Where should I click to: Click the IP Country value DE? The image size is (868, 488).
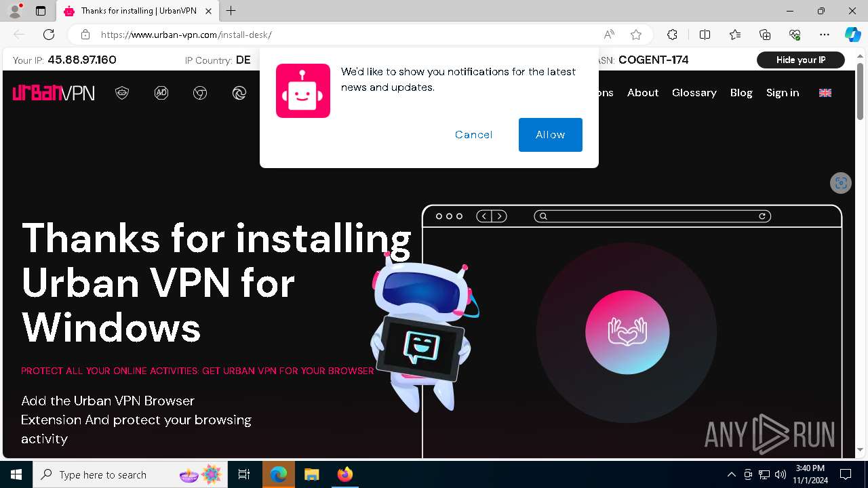243,60
